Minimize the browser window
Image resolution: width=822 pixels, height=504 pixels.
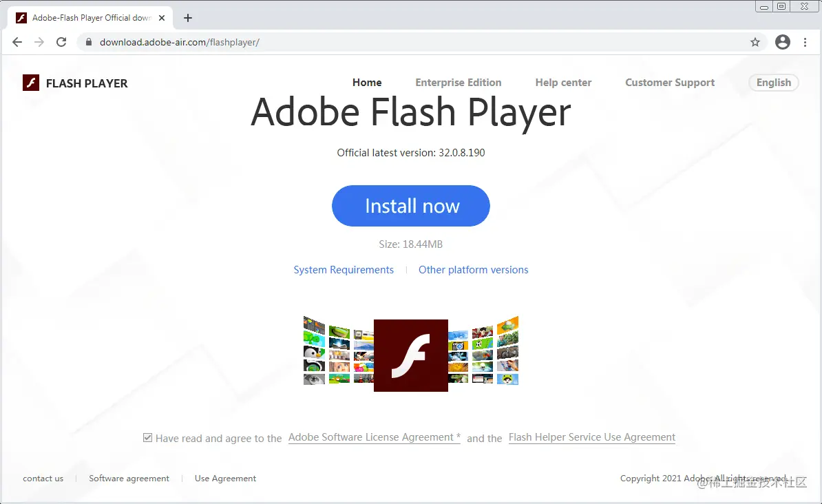click(763, 7)
